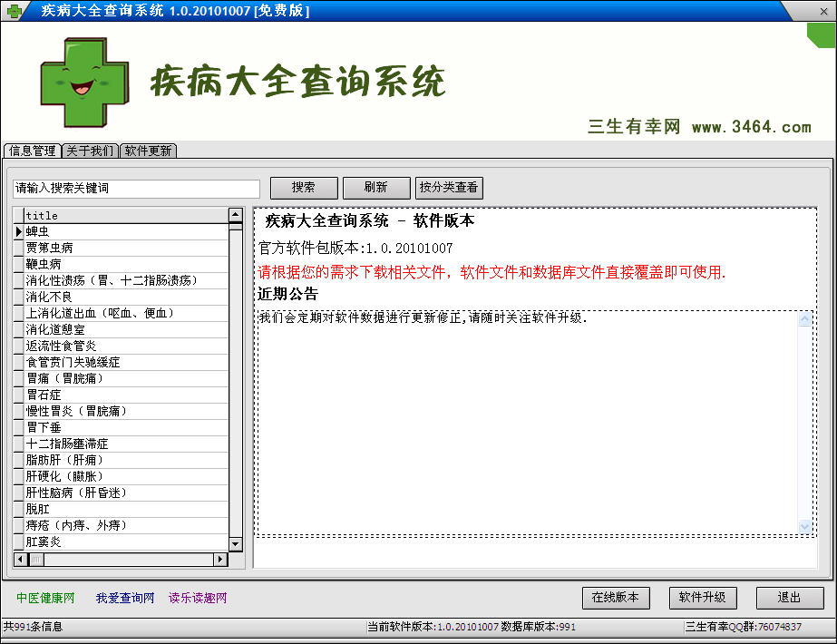Screen dimensions: 837x644
Task: Select the 胃下垂 row
Action: coord(126,427)
